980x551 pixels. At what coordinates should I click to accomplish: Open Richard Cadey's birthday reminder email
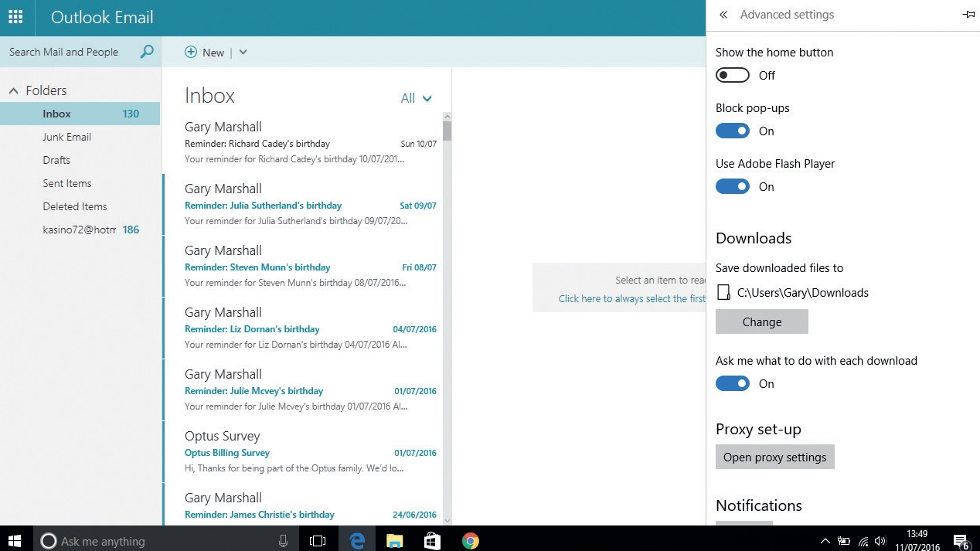click(x=302, y=143)
